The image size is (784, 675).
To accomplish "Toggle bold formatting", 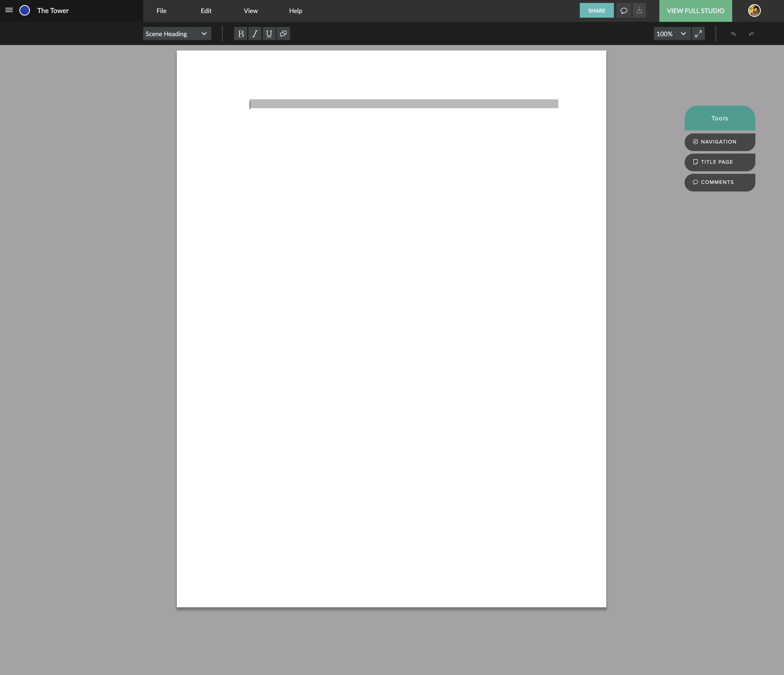I will coord(241,34).
